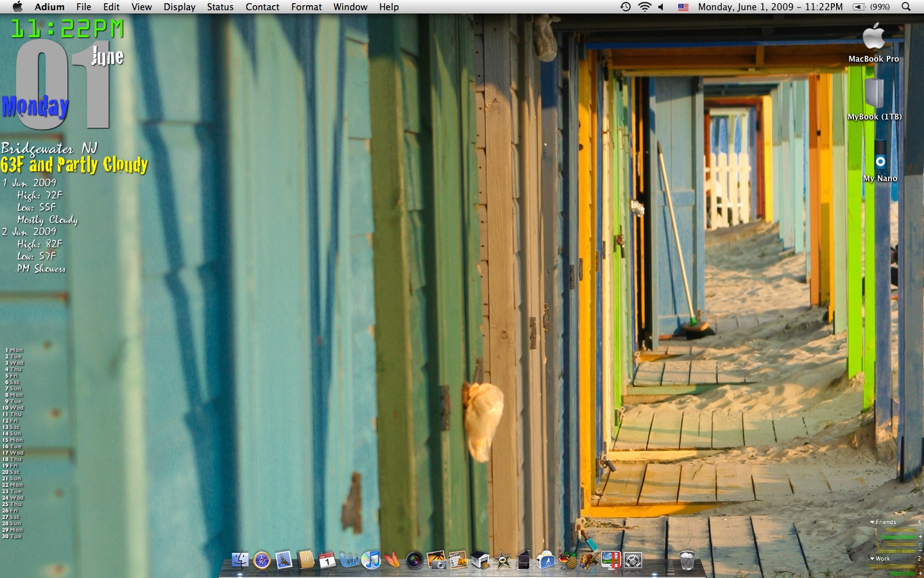Launch iMovie star icon in Dock

[x=502, y=560]
